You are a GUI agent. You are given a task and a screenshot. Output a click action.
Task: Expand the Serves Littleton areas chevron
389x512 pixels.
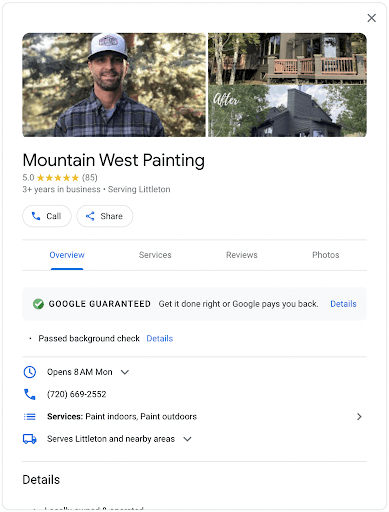187,439
